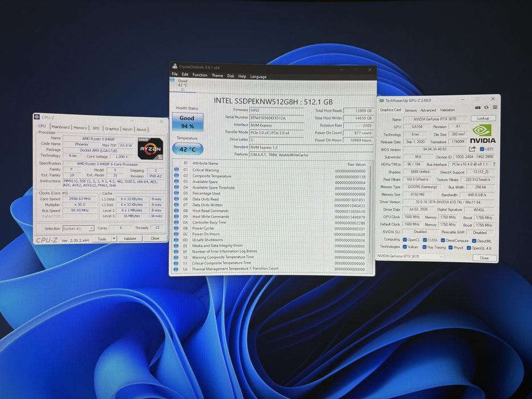Click the CrystalDiskInfo title bar app icon

click(174, 67)
